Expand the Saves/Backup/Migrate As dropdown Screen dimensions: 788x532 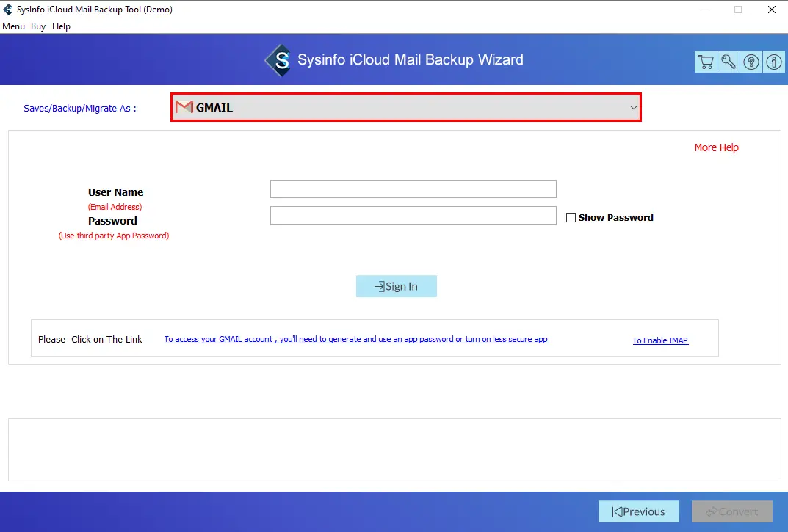pos(406,107)
